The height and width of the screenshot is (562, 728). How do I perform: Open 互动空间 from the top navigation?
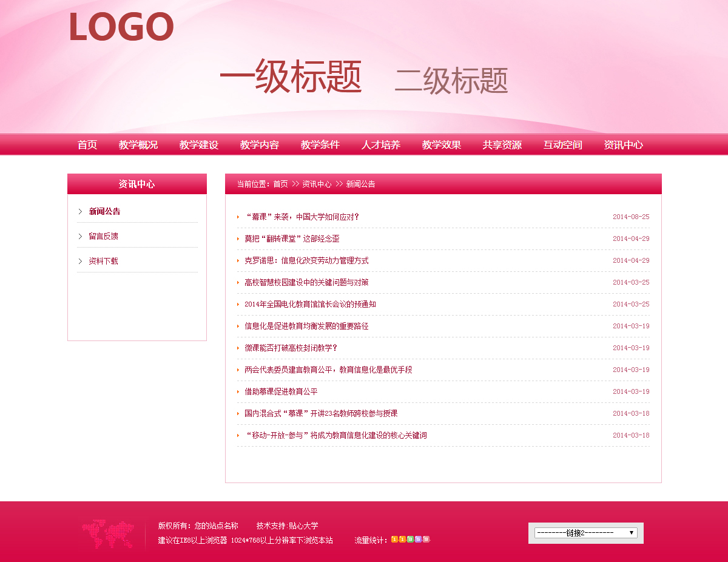click(x=563, y=144)
